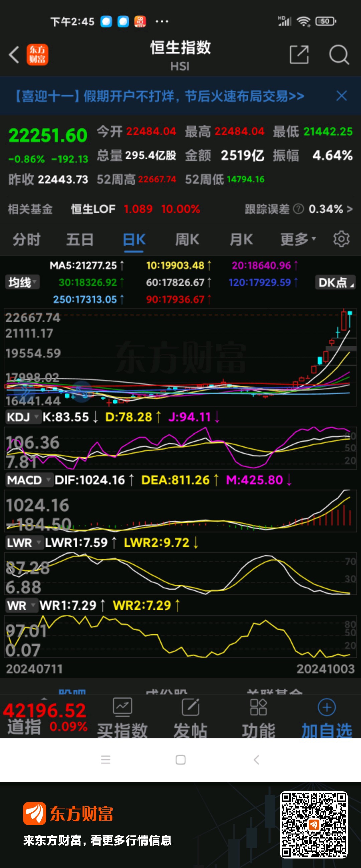The width and height of the screenshot is (361, 868).
Task: Open the share icon in header
Action: point(299,55)
